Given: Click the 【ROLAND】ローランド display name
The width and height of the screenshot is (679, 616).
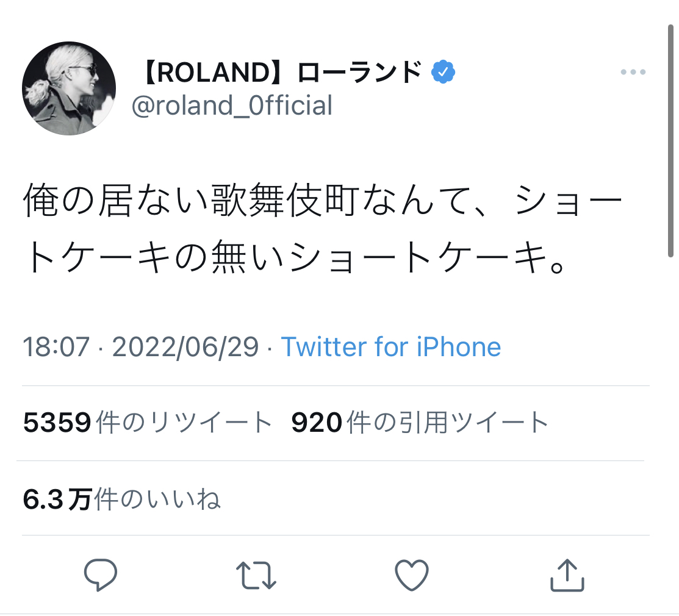Looking at the screenshot, I should point(281,74).
